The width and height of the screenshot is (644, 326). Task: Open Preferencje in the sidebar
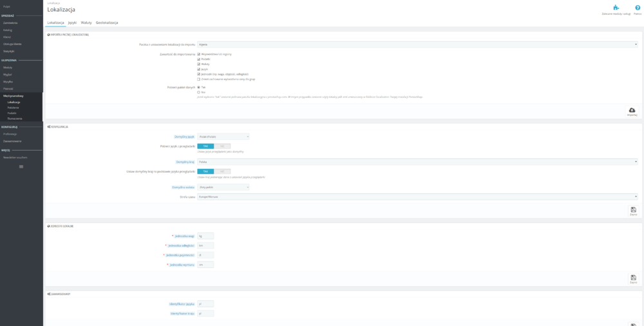[10, 134]
